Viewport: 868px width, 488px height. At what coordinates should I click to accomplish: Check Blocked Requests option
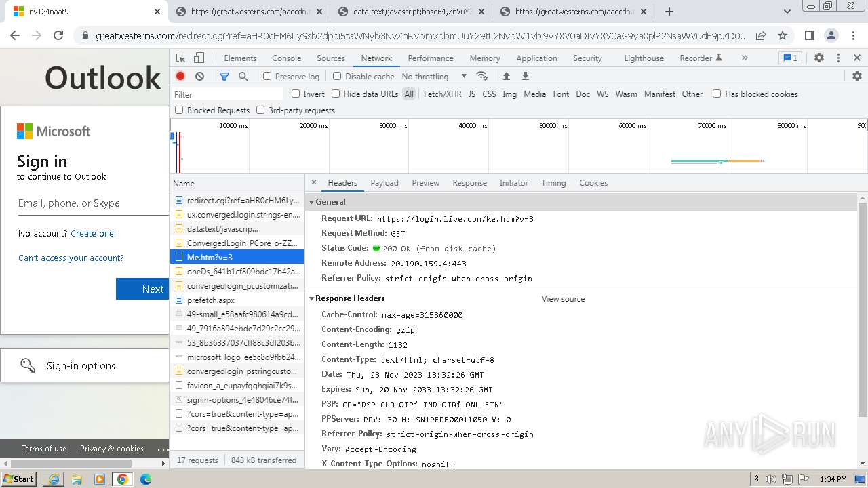[179, 110]
